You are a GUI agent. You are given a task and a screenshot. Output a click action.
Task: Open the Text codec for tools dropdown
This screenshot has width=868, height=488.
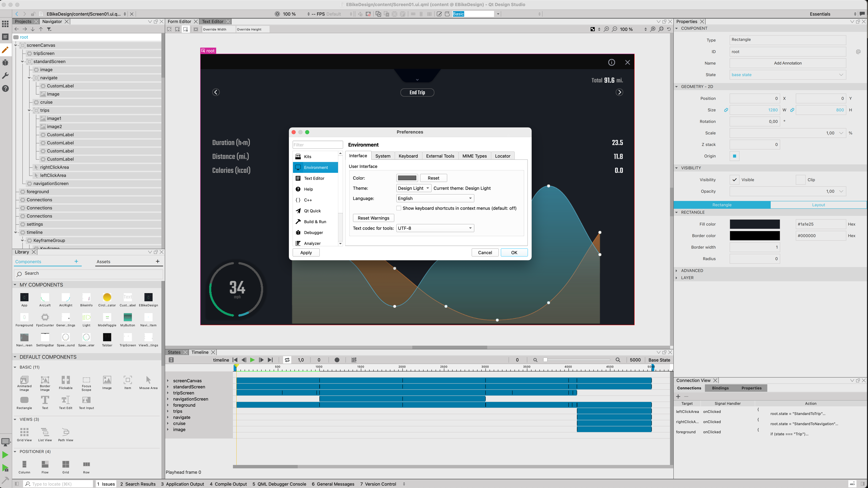(x=435, y=228)
